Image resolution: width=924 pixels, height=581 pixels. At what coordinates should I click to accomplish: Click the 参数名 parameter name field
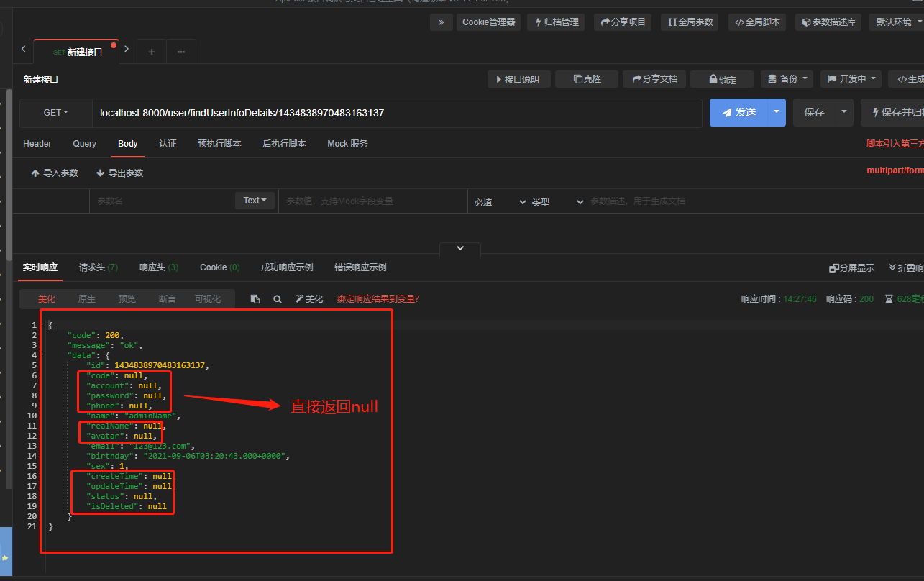coord(162,201)
